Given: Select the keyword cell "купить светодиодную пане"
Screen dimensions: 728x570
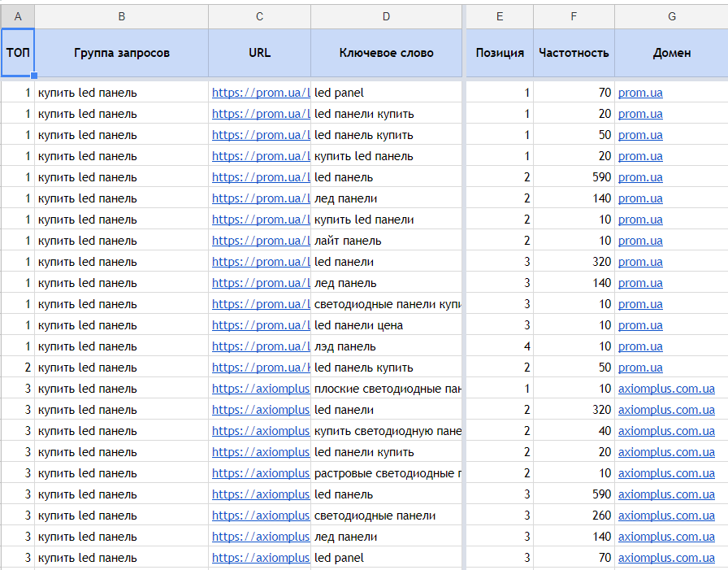Looking at the screenshot, I should [x=386, y=431].
